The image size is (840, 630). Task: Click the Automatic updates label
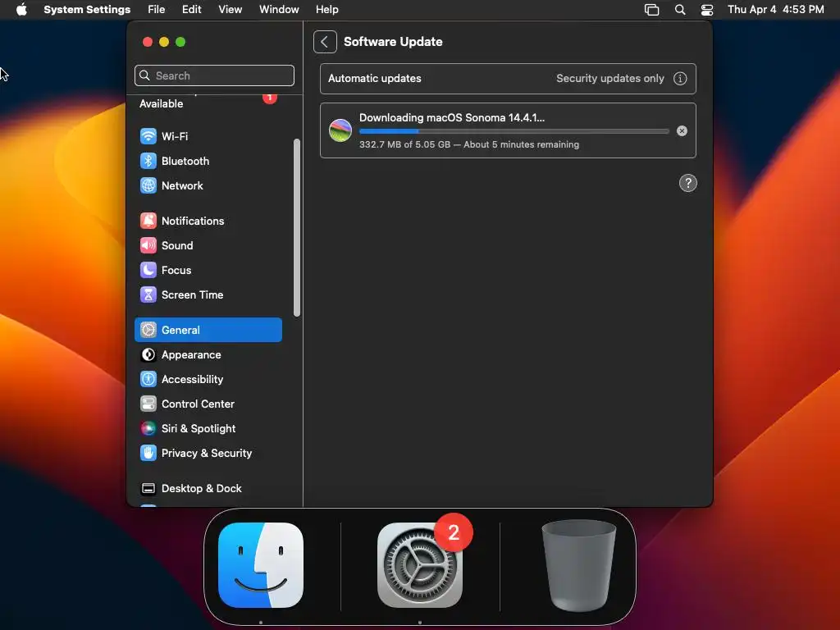(374, 78)
